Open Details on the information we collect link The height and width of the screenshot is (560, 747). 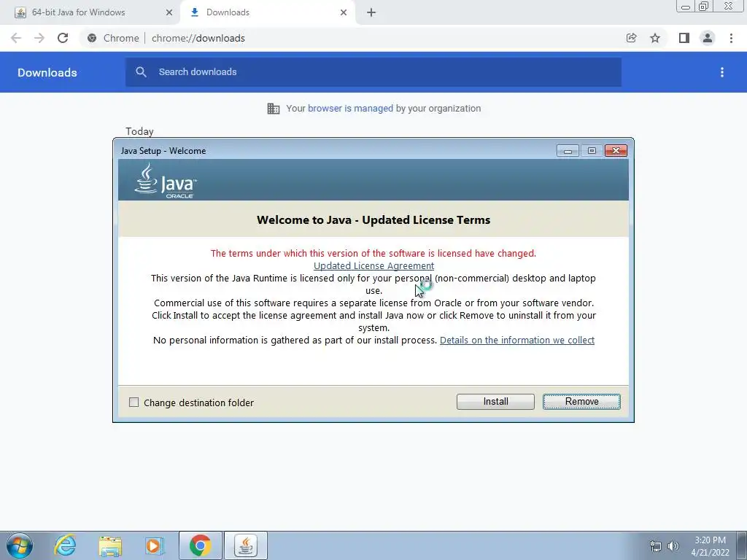(517, 340)
